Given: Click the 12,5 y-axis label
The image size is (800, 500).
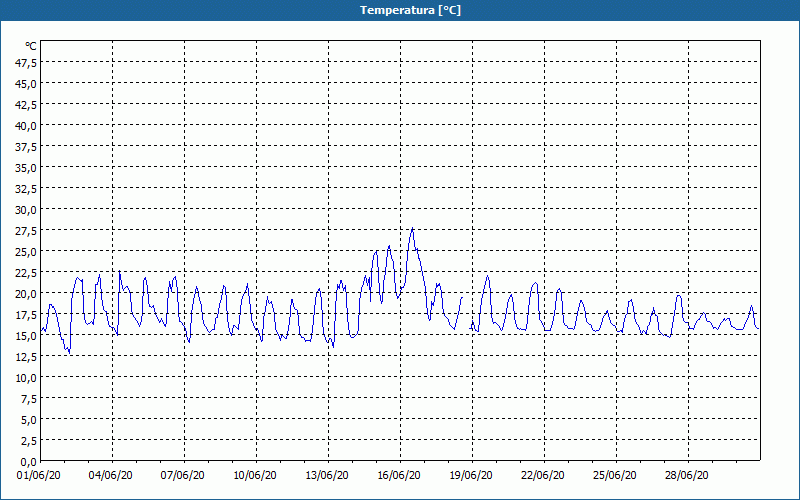Looking at the screenshot, I should coord(26,357).
